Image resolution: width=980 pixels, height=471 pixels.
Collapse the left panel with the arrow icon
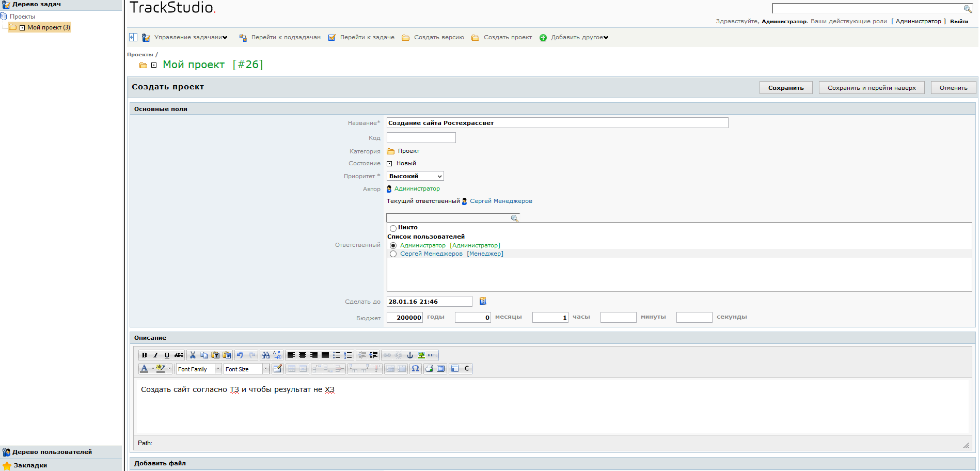[133, 37]
